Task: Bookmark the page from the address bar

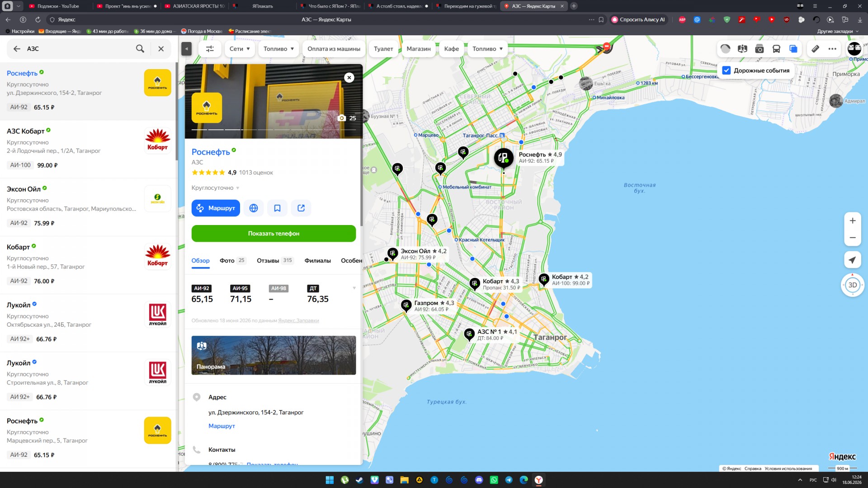Action: point(601,19)
